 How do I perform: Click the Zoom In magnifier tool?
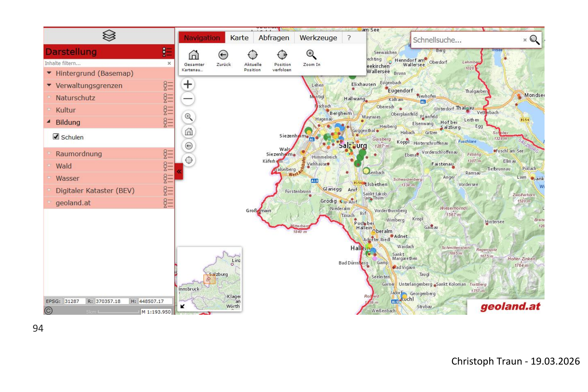click(x=311, y=55)
